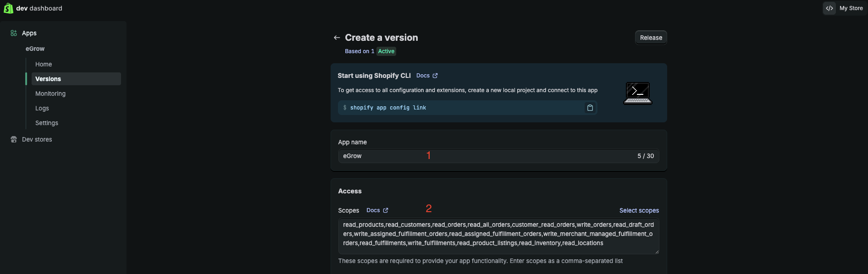Select Versions in the sidebar
The width and height of the screenshot is (868, 274).
tap(48, 79)
